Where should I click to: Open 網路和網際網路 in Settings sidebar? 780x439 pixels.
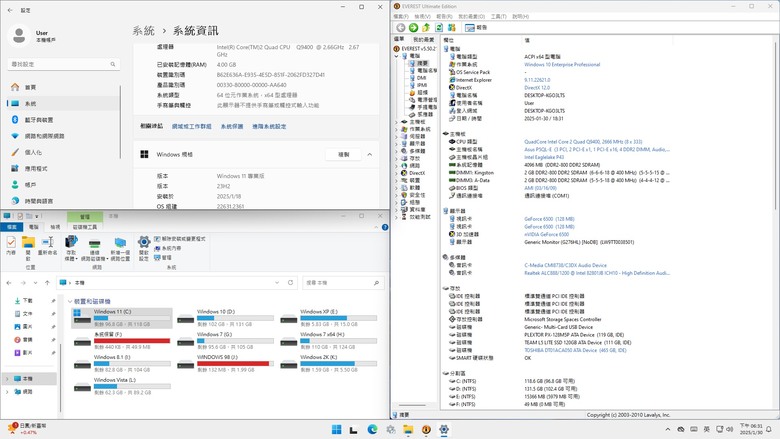[x=63, y=136]
